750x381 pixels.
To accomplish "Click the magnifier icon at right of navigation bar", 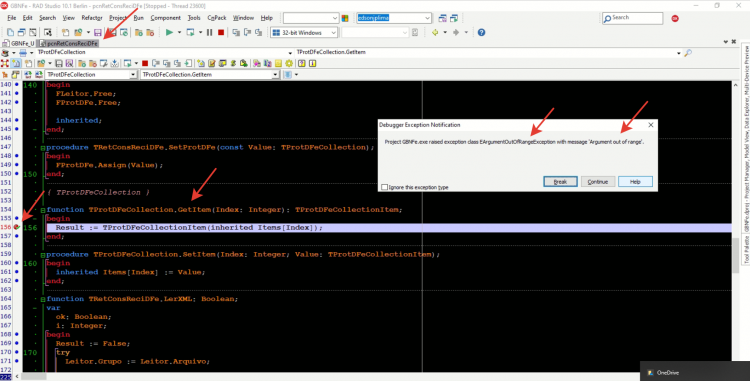I will [x=688, y=53].
